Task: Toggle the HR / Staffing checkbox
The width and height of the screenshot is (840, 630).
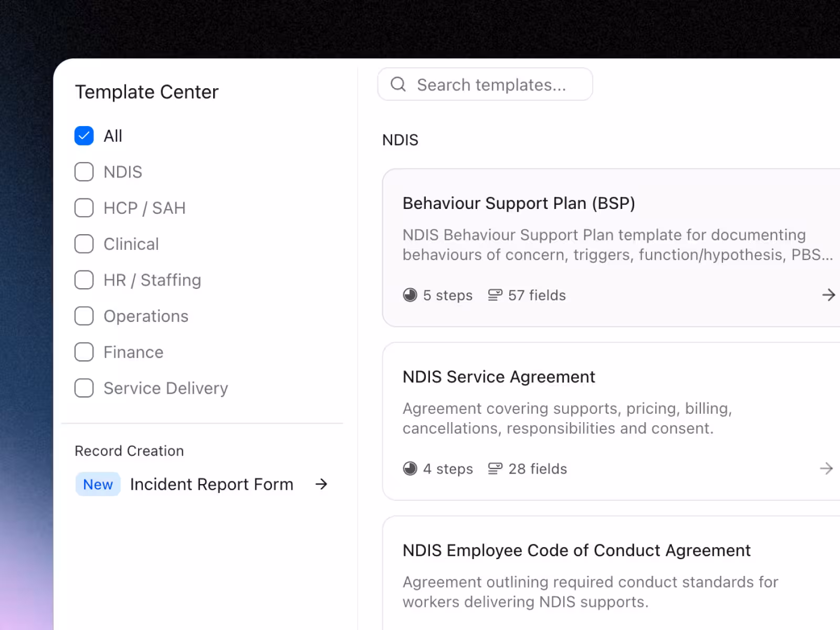Action: 84,280
